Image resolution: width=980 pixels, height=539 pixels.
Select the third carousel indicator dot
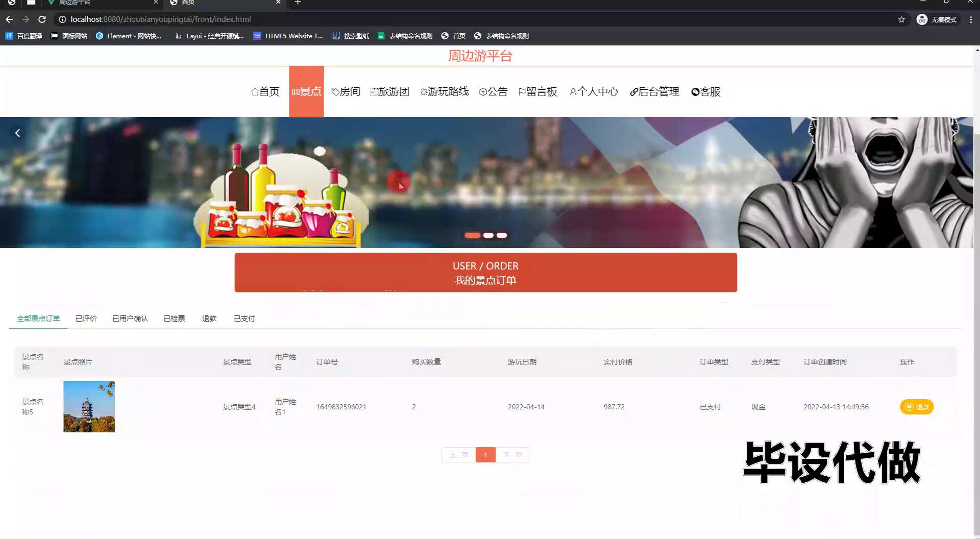click(x=502, y=235)
